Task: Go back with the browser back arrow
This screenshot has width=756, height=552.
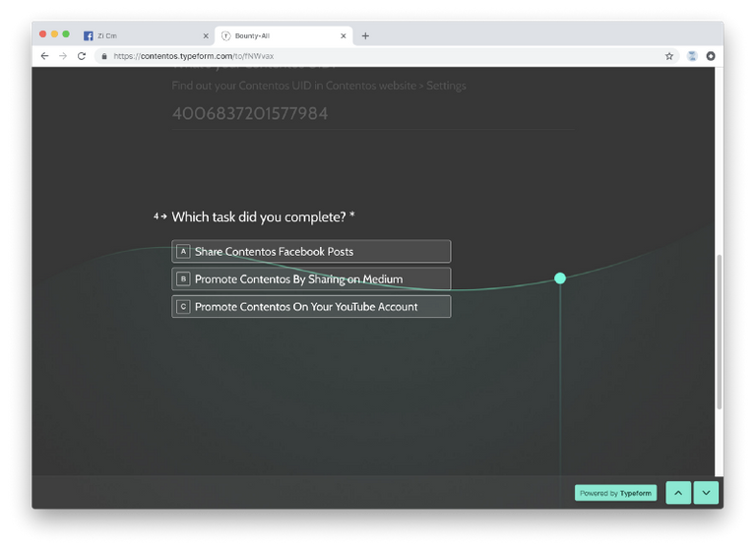Action: point(45,56)
